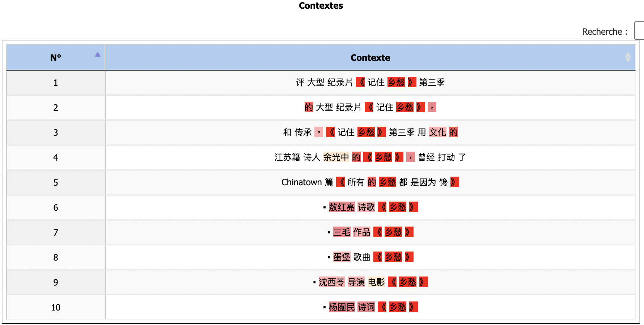Select row number 10 cell

56,307
